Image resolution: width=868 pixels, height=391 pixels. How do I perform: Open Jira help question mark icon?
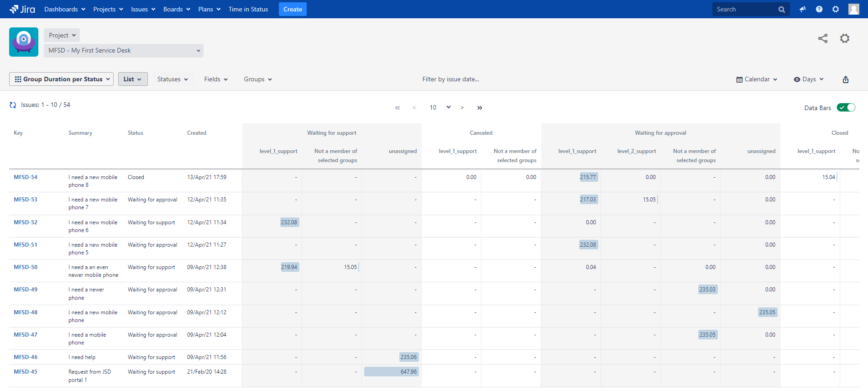pos(819,9)
